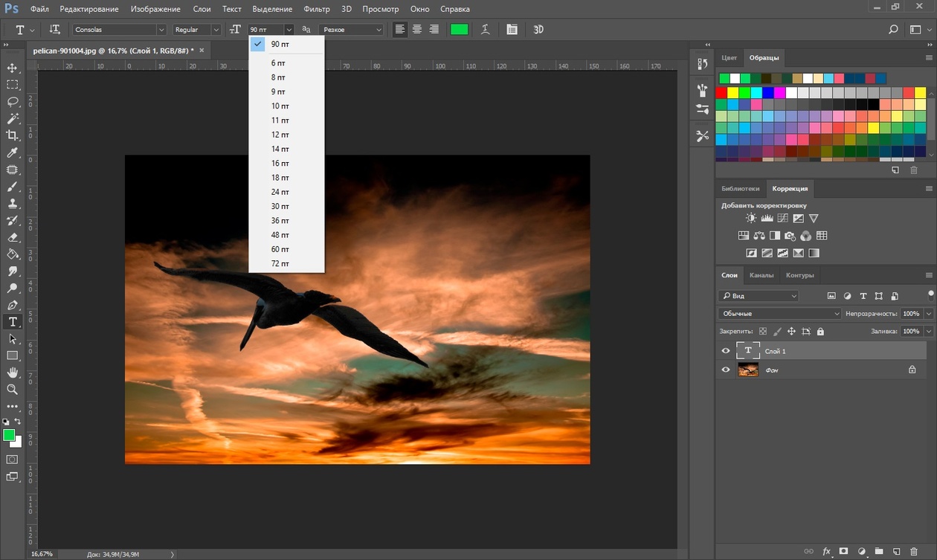Select the Brush tool
Viewport: 937px width, 560px height.
[13, 187]
